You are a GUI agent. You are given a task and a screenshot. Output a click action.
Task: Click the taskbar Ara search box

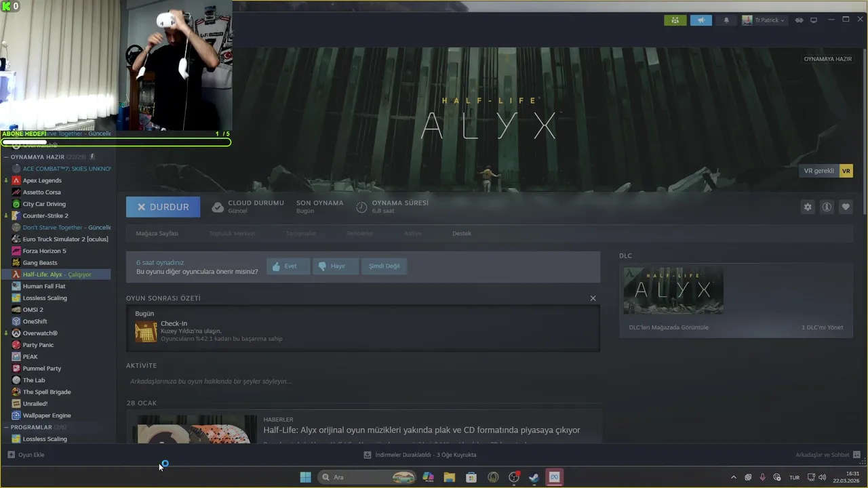pyautogui.click(x=367, y=477)
